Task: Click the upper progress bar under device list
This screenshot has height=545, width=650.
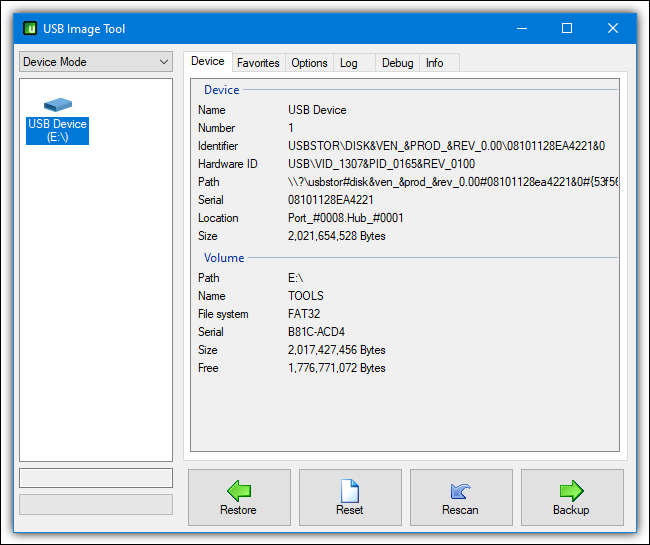Action: pyautogui.click(x=96, y=478)
